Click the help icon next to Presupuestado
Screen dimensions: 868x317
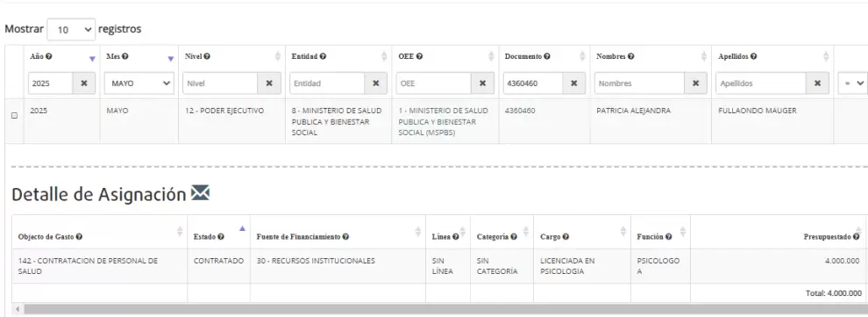[x=857, y=236]
